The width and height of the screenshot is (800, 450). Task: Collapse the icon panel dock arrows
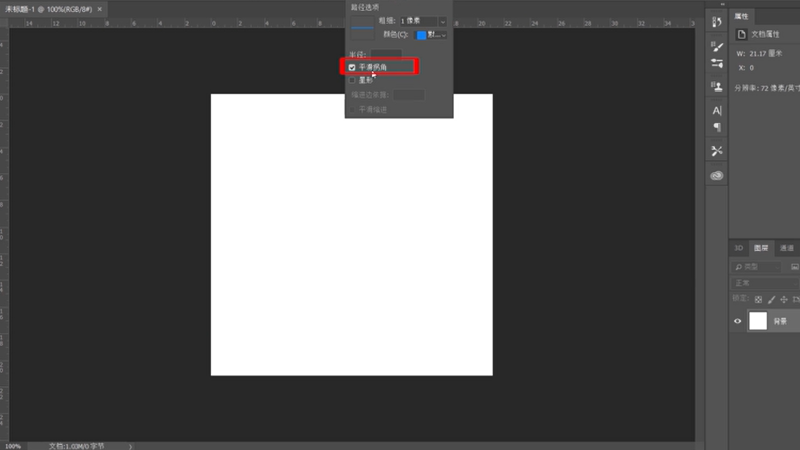(722, 4)
